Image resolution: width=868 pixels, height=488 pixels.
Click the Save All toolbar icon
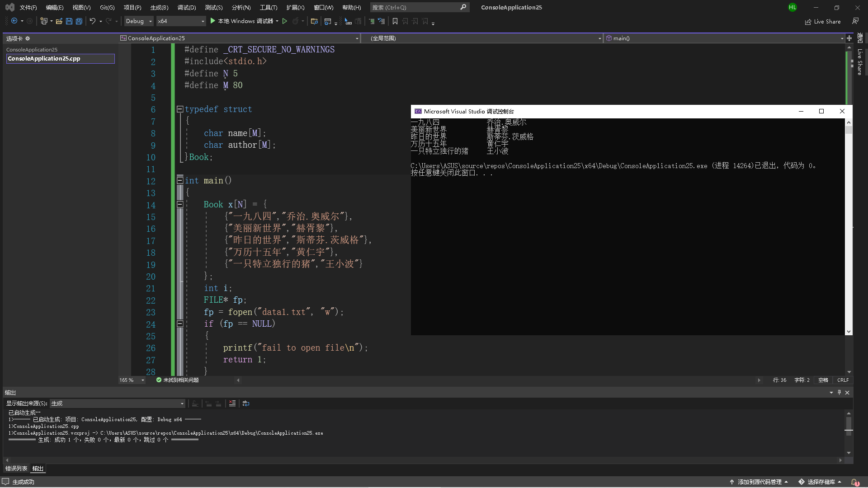(x=79, y=21)
